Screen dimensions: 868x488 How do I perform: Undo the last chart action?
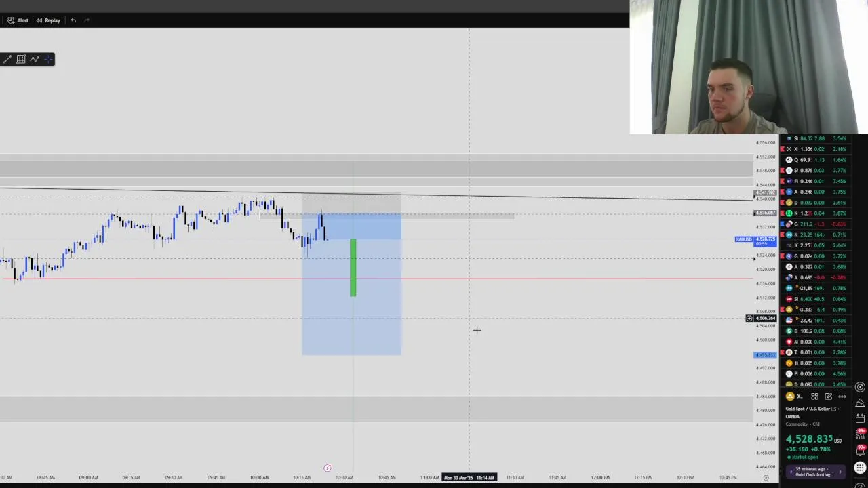(73, 20)
